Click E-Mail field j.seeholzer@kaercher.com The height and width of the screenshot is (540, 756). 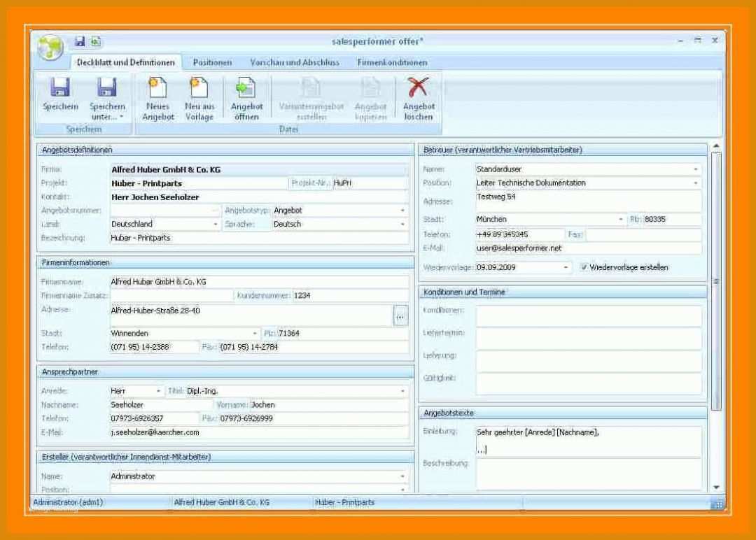point(259,432)
